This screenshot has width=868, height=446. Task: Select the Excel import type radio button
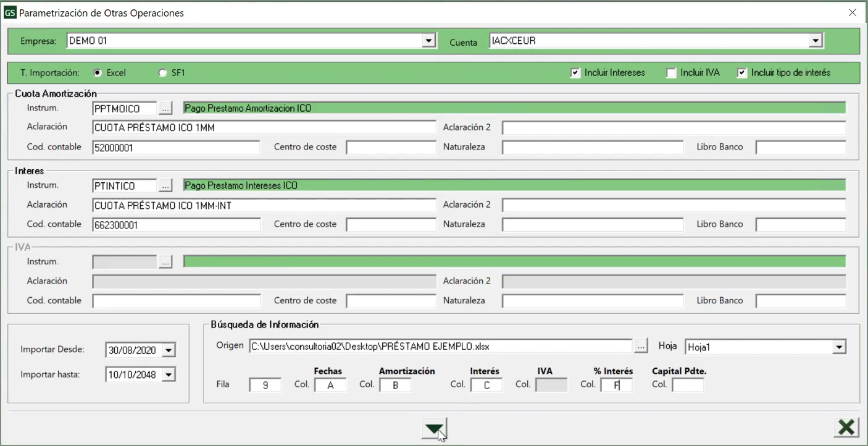[98, 73]
